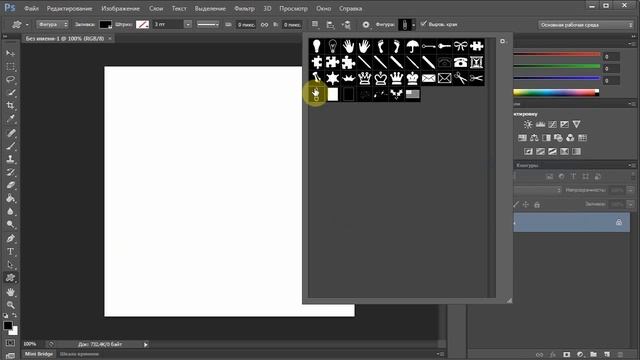640x360 pixels.
Task: Add Brightness/Contrast adjustment (sun icon)
Action: coord(528,124)
